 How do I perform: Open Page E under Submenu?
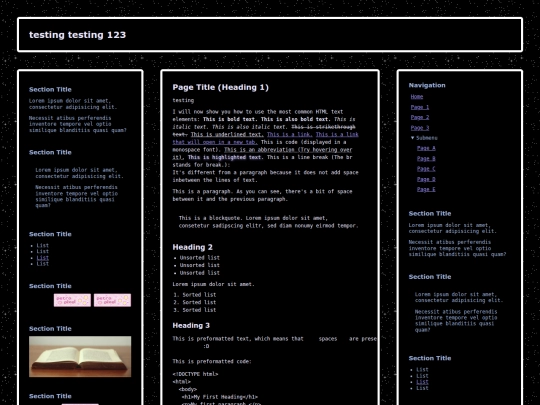click(x=426, y=189)
